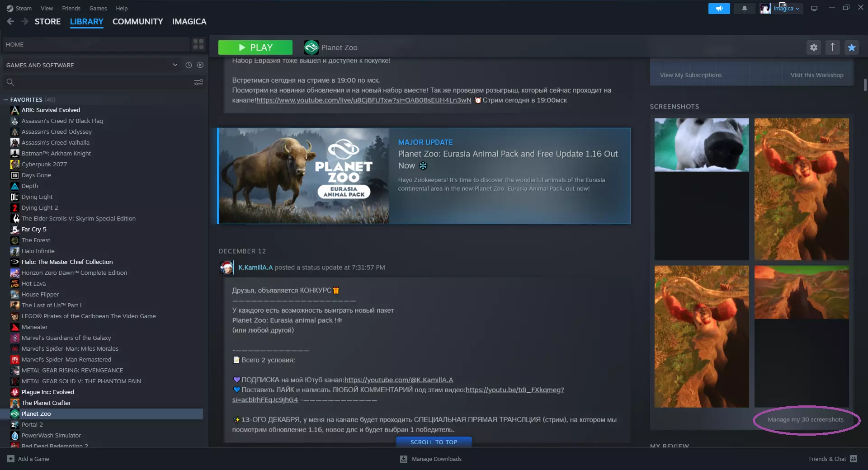This screenshot has width=868, height=470.
Task: Open the YouTube live stream link
Action: tap(364, 100)
